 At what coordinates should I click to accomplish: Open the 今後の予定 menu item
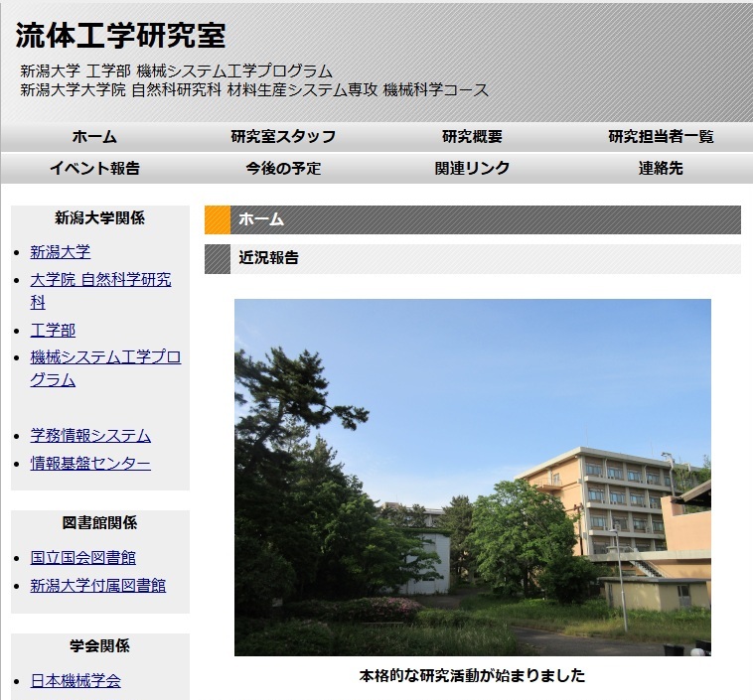click(x=283, y=168)
